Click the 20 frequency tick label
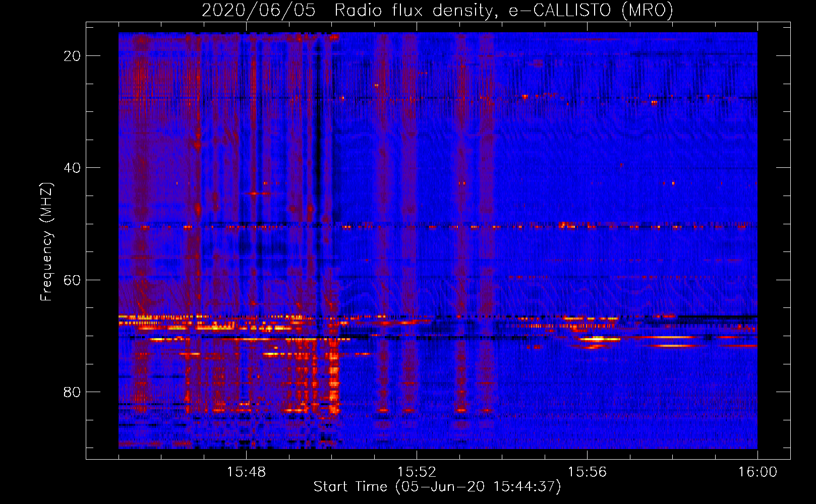This screenshot has width=816, height=504. point(72,56)
